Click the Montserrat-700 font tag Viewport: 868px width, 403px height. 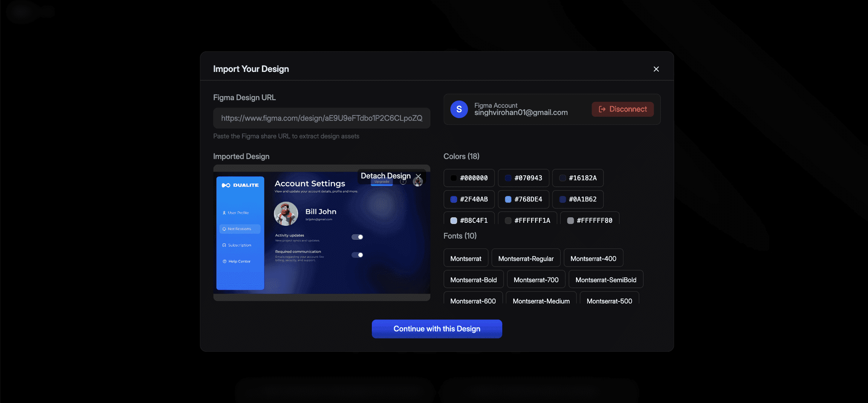tap(536, 280)
